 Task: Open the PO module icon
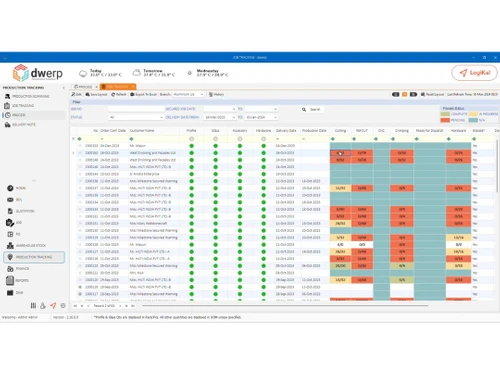click(x=10, y=234)
